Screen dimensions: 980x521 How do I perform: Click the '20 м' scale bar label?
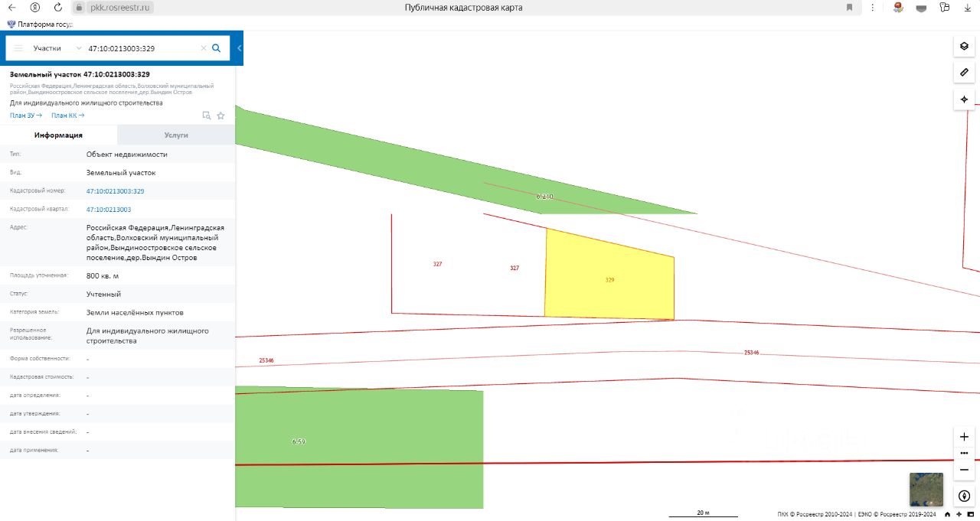pyautogui.click(x=703, y=513)
